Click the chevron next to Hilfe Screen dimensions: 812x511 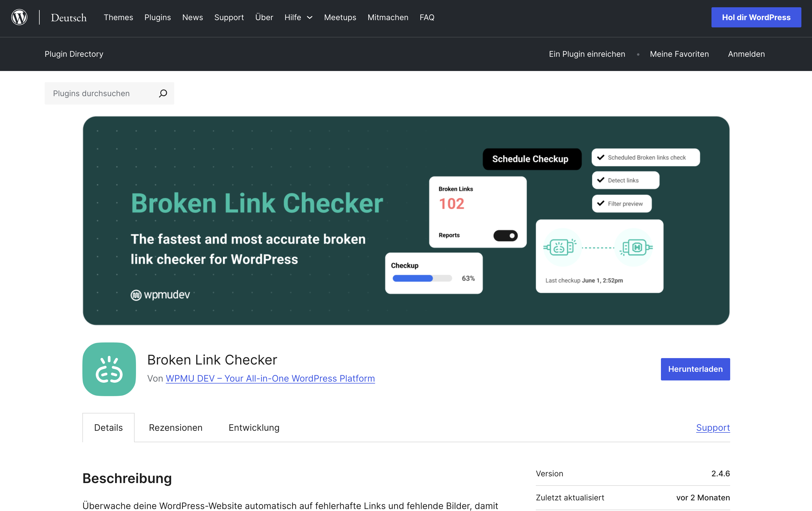point(310,18)
